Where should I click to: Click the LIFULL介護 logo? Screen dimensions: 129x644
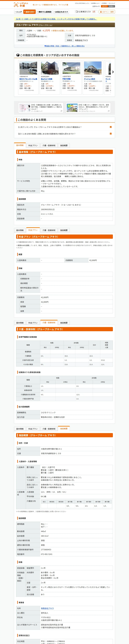click(x=21, y=5)
